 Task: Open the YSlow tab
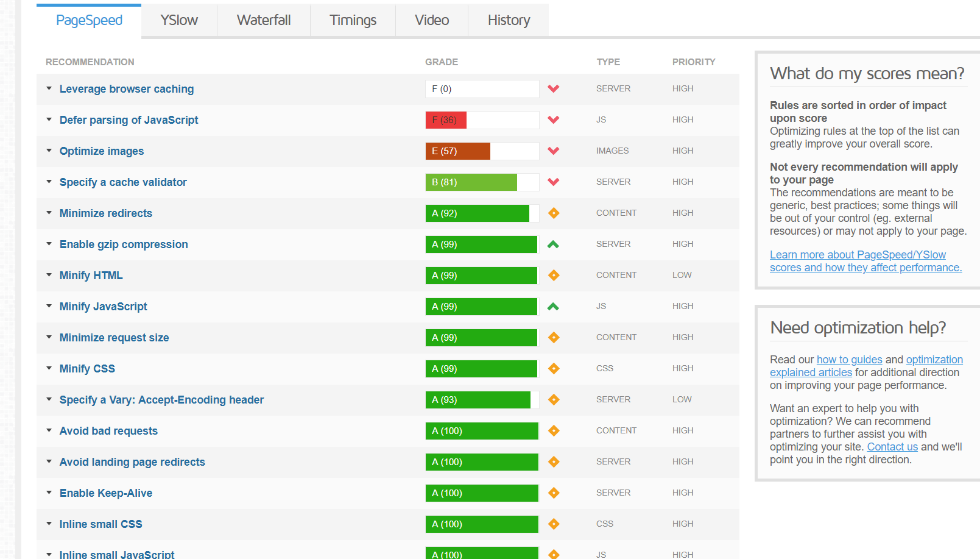(179, 21)
